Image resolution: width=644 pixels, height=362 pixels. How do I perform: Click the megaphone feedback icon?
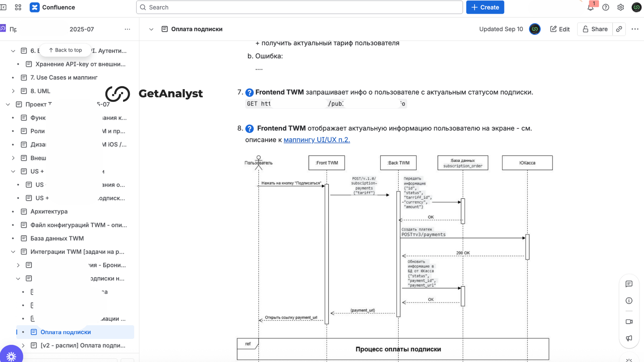[629, 338]
